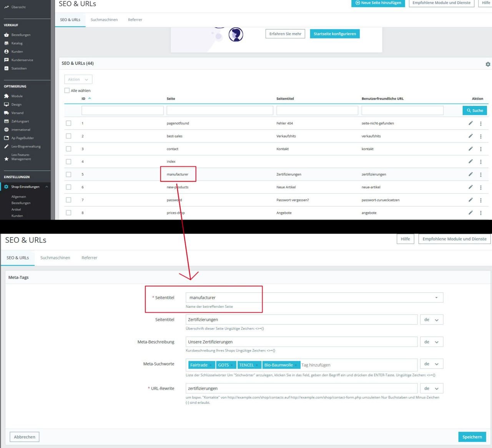Select SEO & URLs tab in the list view

(70, 20)
